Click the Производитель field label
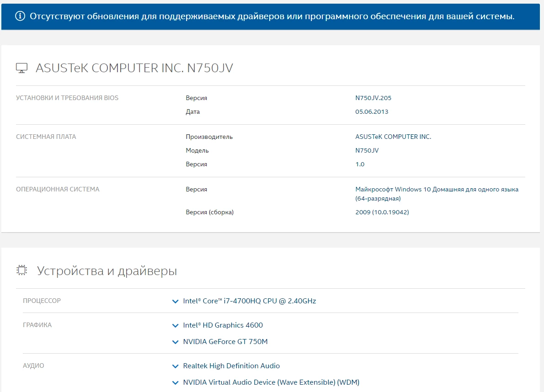 pos(209,137)
